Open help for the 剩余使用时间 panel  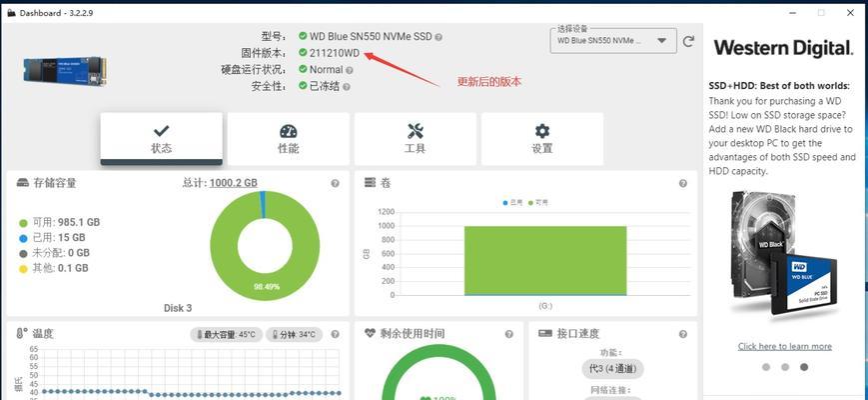[x=508, y=334]
